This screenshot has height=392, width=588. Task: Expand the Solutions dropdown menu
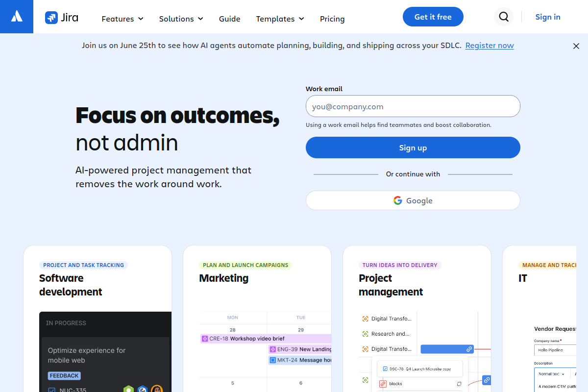click(x=181, y=19)
